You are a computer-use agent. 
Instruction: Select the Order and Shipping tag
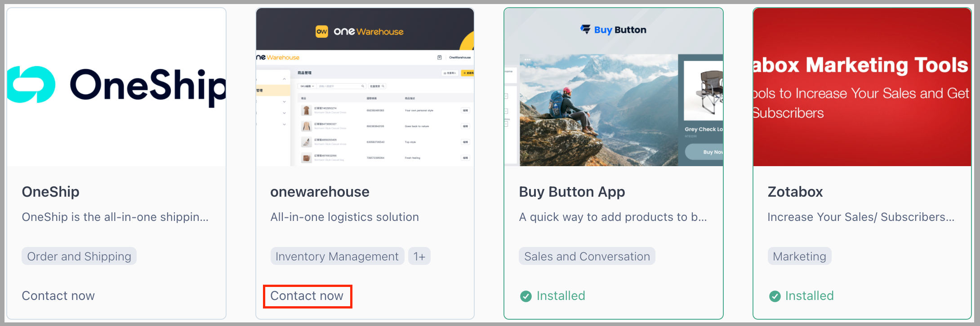[x=79, y=256]
